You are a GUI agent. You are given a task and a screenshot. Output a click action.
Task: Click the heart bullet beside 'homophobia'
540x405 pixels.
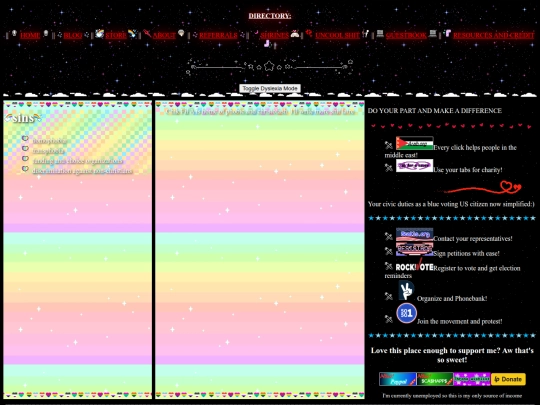[25, 138]
